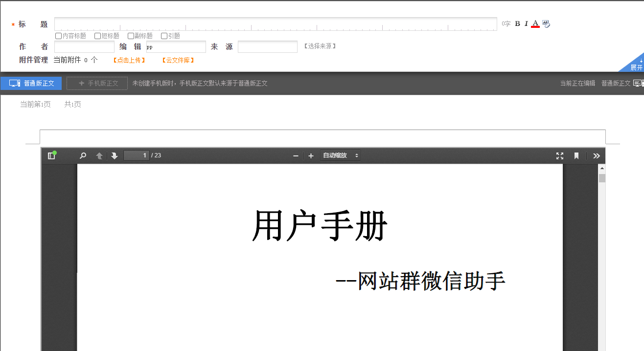
Task: Apply italic to the title
Action: click(526, 23)
